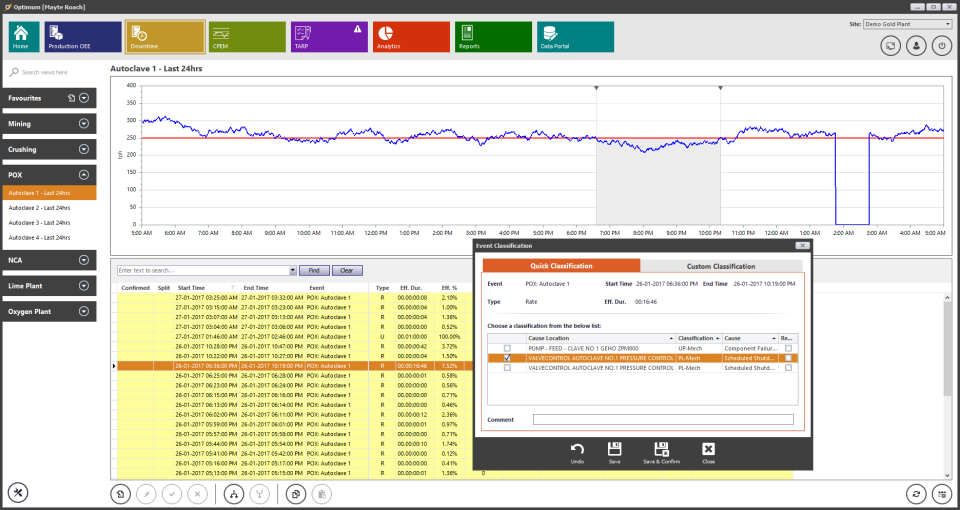Check the PUMP - FEED - CLAVE row checkbox
The height and width of the screenshot is (510, 960).
[507, 348]
